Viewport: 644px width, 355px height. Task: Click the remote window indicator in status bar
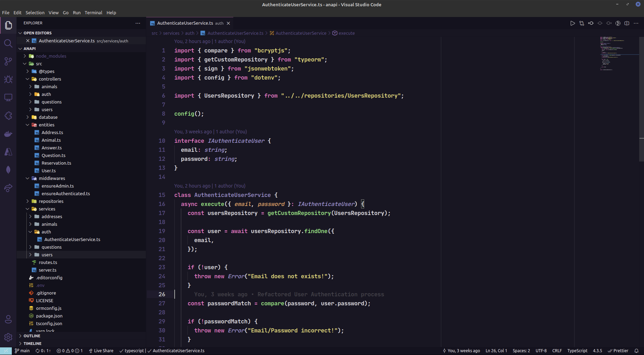[6, 351]
